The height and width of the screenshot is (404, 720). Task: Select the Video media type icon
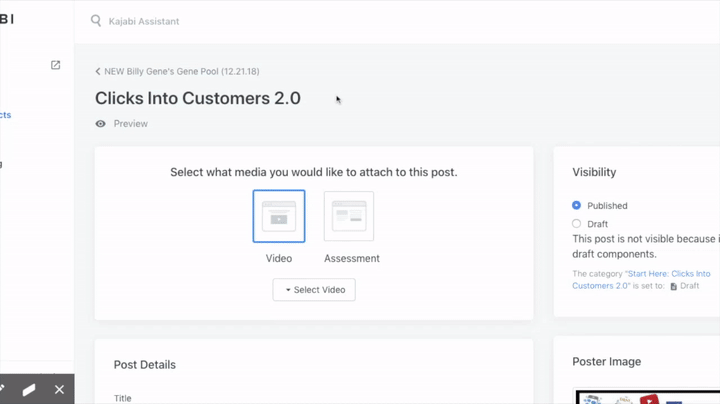(x=279, y=216)
